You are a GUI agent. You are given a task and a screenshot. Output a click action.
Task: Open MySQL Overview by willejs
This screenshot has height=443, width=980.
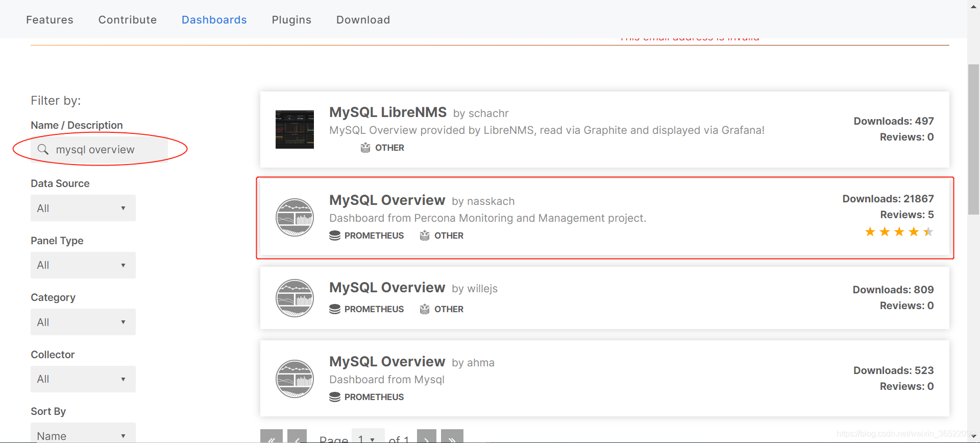pyautogui.click(x=387, y=288)
